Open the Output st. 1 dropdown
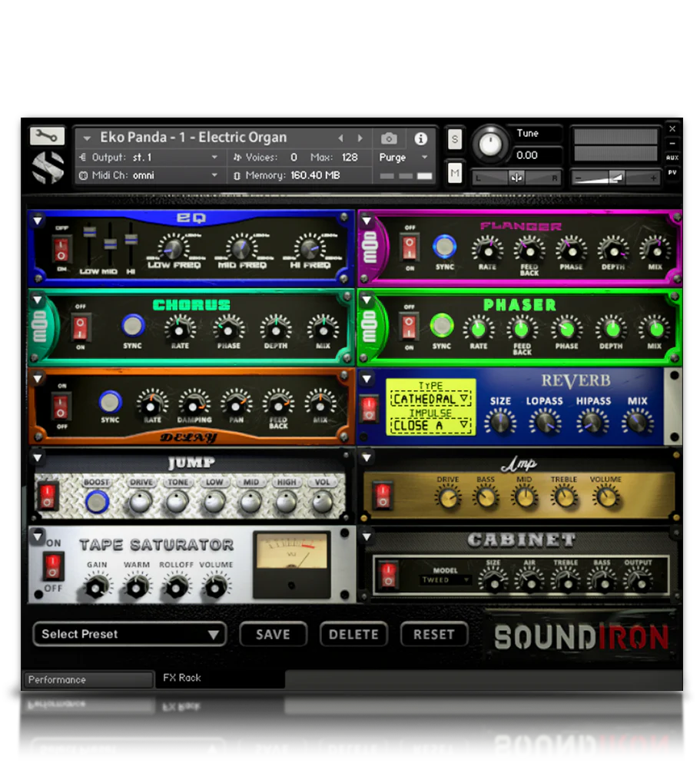The height and width of the screenshot is (770, 700). 149,157
